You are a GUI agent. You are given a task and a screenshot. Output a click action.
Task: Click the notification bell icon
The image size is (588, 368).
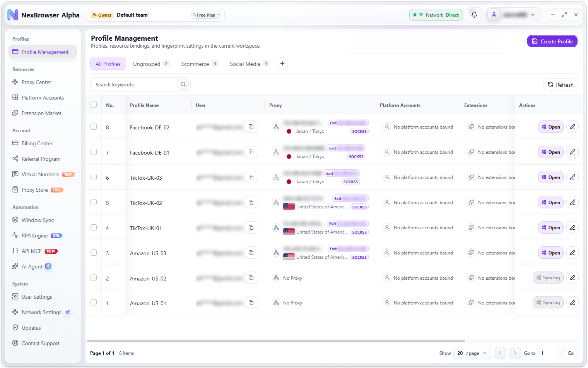pos(474,15)
